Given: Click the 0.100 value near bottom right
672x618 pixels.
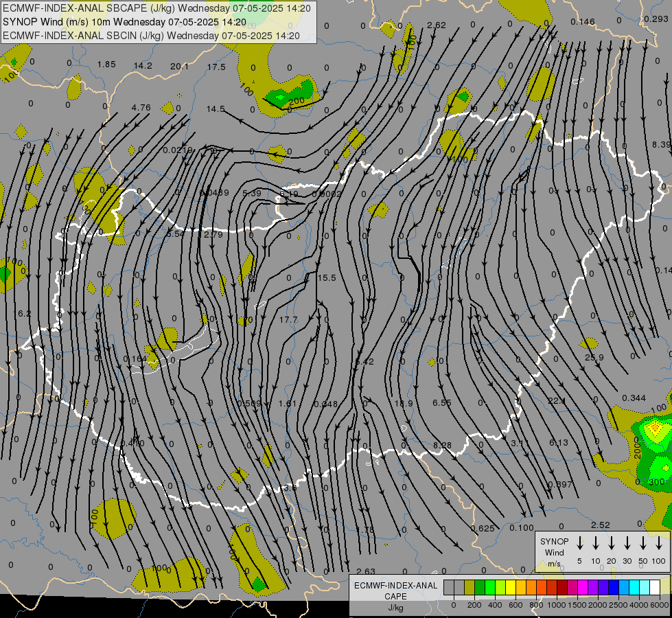Looking at the screenshot, I should click(522, 527).
